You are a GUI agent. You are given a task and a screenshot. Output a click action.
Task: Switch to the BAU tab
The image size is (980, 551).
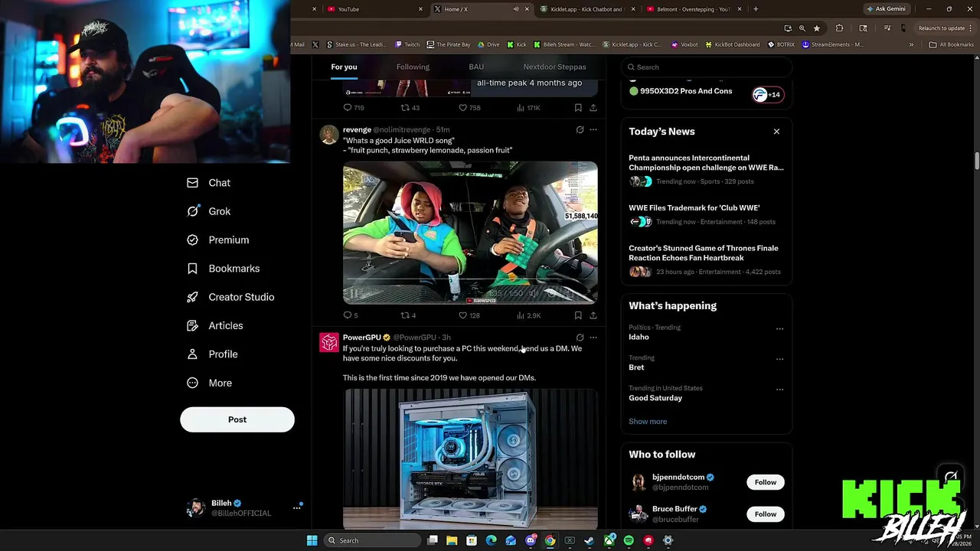476,67
